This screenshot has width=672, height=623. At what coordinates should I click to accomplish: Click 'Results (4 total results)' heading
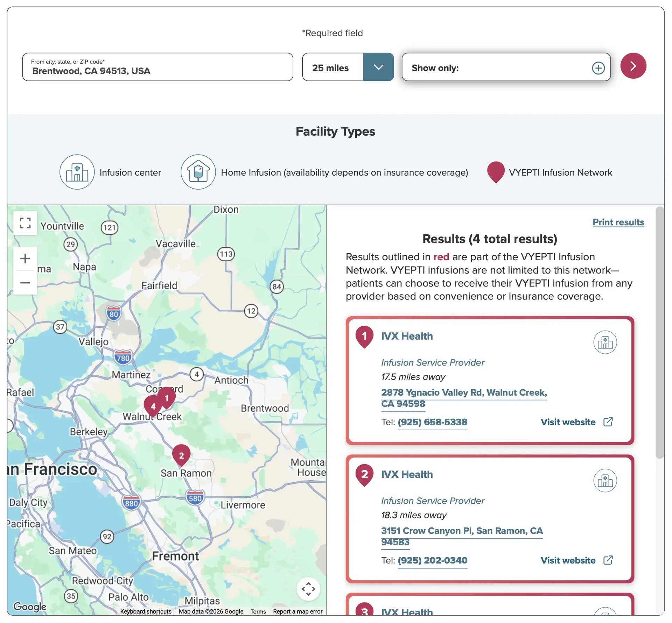tap(490, 239)
